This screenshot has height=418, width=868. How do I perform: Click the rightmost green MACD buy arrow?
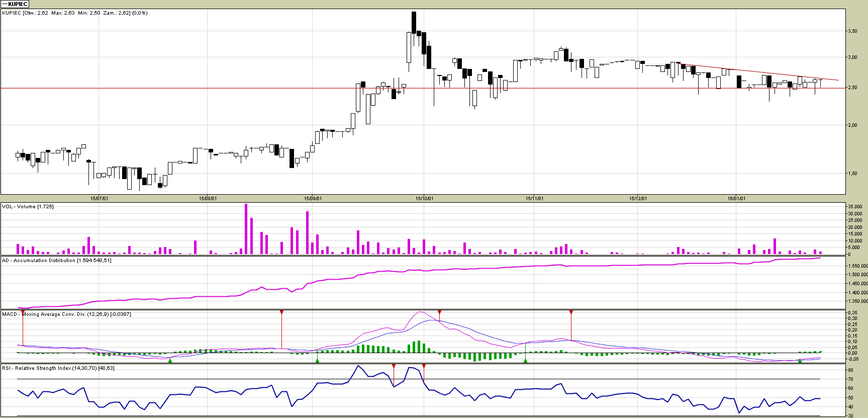[x=800, y=361]
